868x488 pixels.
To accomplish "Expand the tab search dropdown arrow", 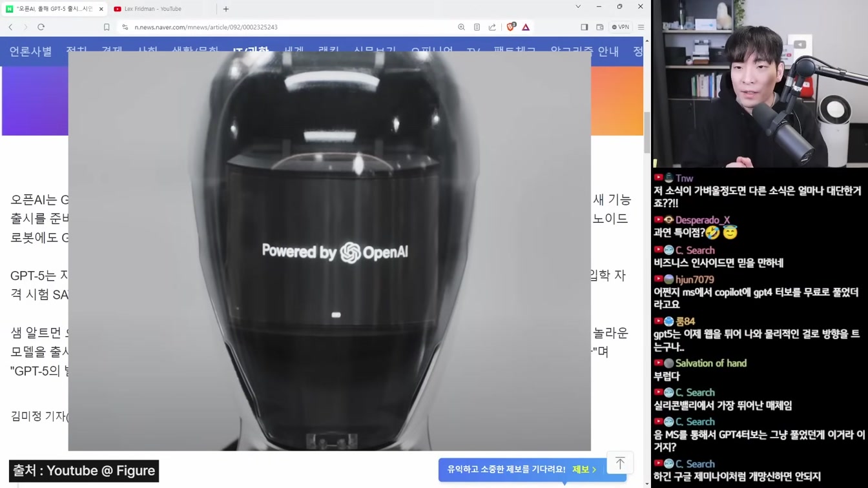I will coord(578,6).
